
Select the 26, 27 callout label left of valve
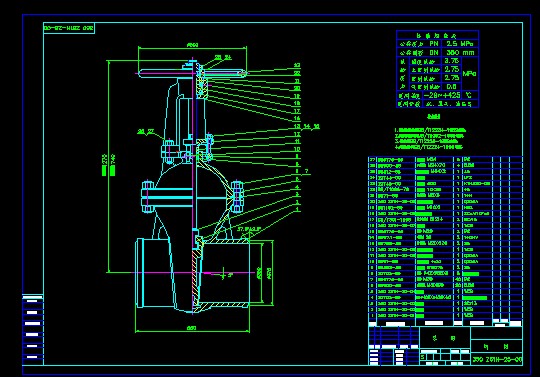click(x=146, y=132)
